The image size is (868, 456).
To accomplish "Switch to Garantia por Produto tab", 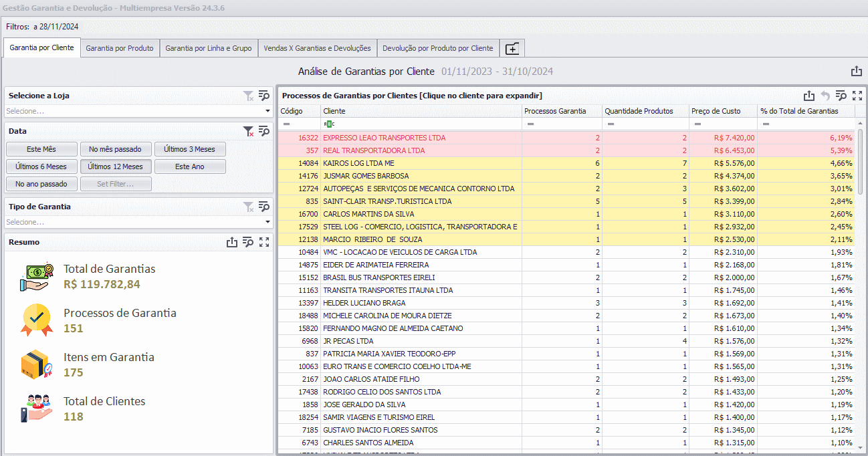I will (120, 48).
